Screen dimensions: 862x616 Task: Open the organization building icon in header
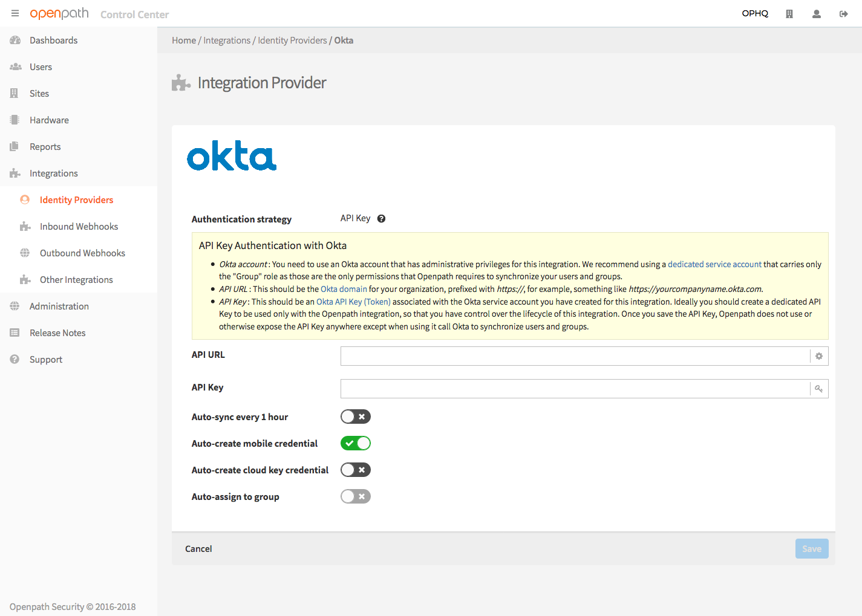(789, 14)
